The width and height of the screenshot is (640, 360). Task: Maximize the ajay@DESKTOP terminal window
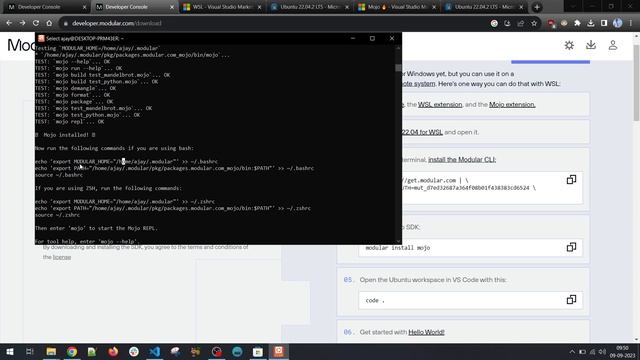[x=372, y=38]
